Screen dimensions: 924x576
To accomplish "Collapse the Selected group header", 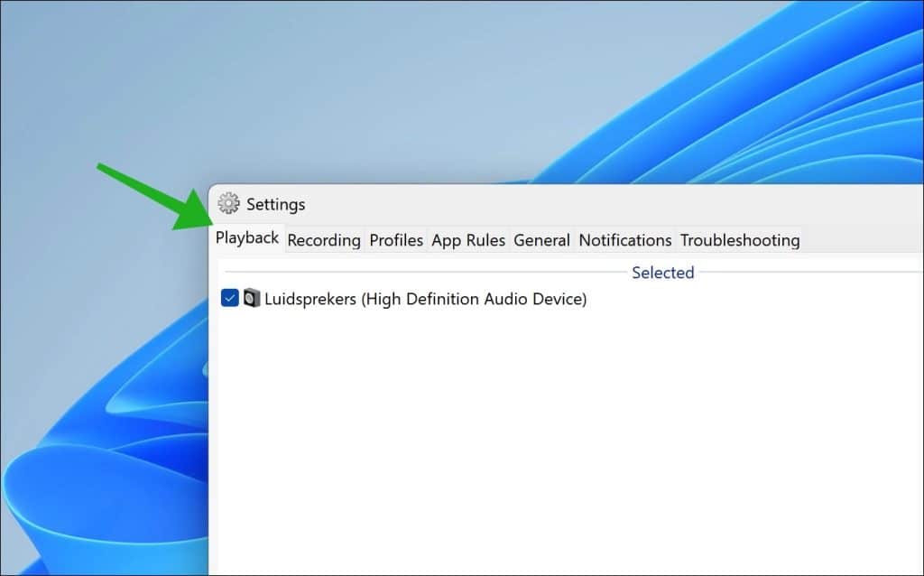I will pos(663,273).
